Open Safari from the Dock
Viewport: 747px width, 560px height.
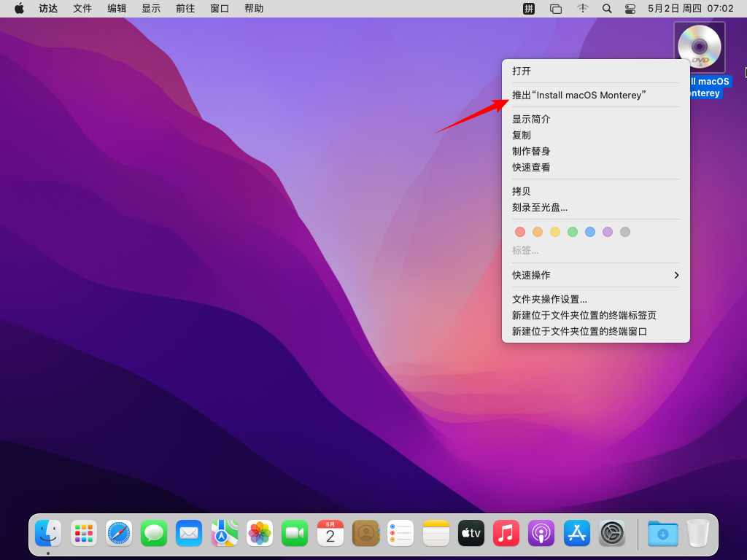click(x=119, y=533)
